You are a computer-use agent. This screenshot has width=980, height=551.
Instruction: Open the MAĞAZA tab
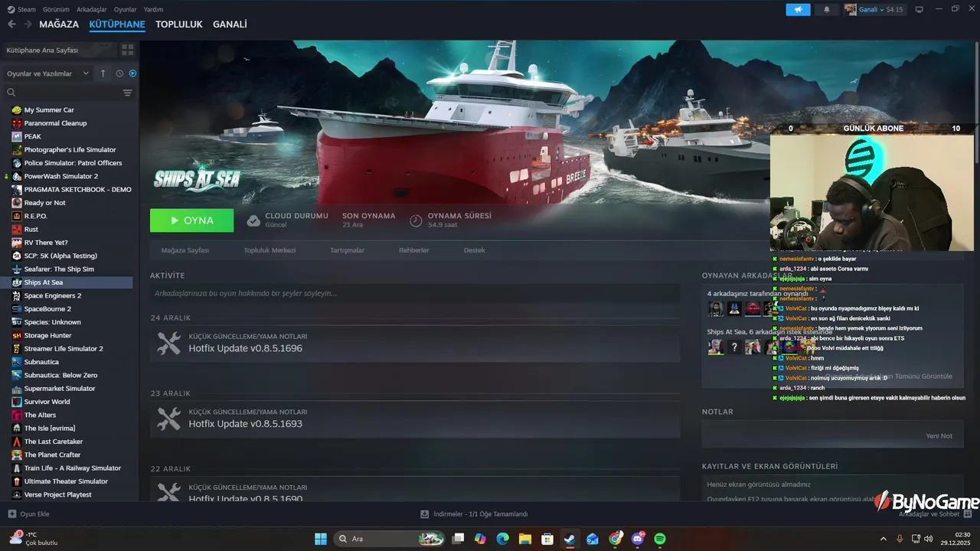(59, 24)
